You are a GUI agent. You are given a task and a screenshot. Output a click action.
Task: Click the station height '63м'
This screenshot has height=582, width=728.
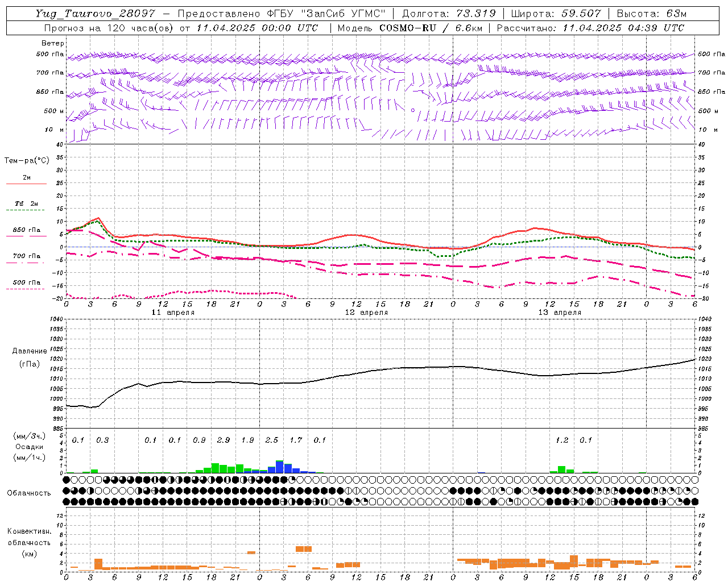pyautogui.click(x=676, y=14)
